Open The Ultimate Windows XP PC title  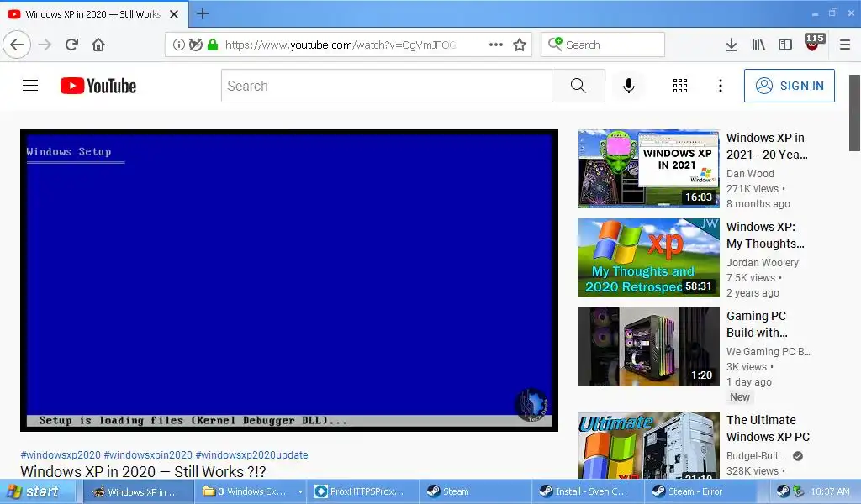coord(768,428)
